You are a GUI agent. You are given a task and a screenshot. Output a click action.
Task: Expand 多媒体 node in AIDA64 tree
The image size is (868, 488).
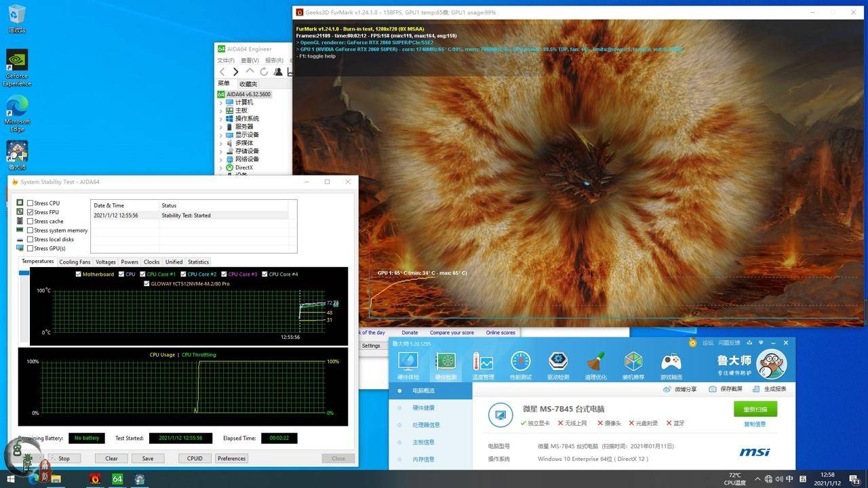pos(220,143)
